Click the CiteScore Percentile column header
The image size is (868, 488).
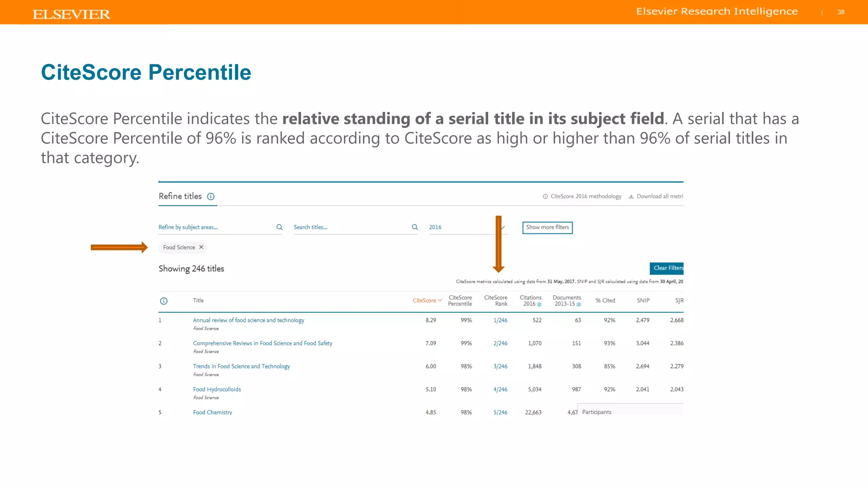coord(460,301)
